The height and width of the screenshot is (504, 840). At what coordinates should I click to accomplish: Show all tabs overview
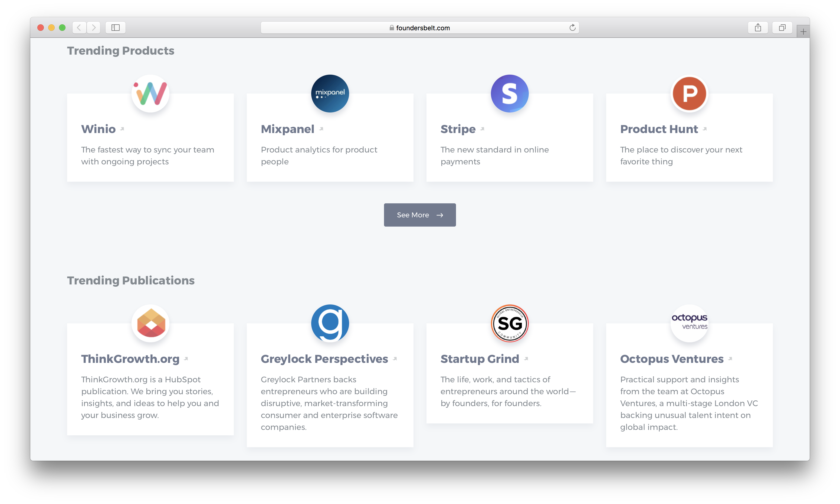point(782,28)
